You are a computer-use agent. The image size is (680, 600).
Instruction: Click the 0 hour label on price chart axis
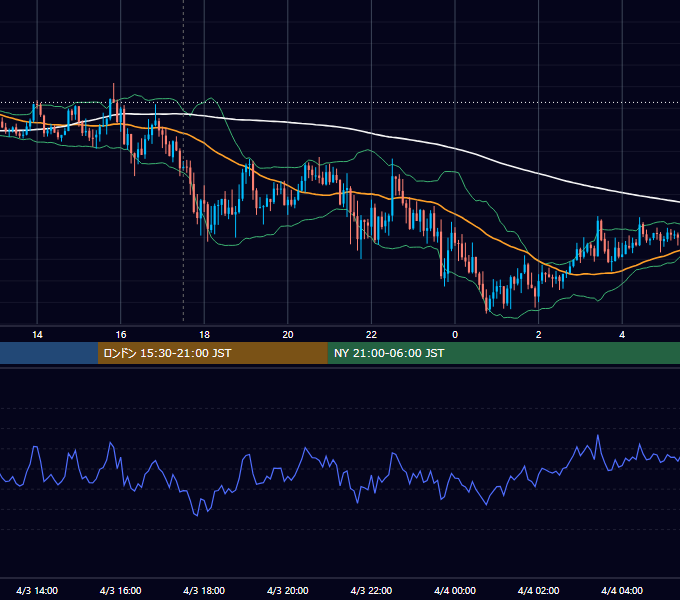[x=455, y=335]
